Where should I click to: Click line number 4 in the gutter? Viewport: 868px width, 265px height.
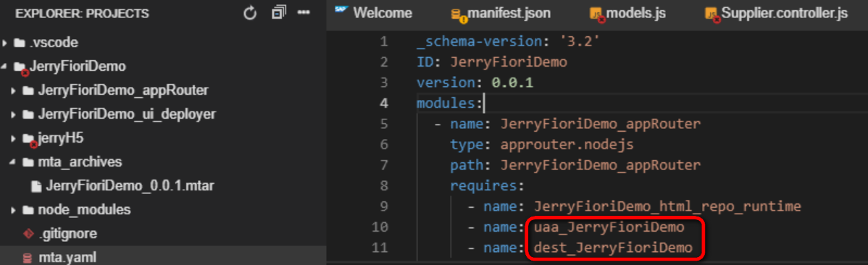383,104
